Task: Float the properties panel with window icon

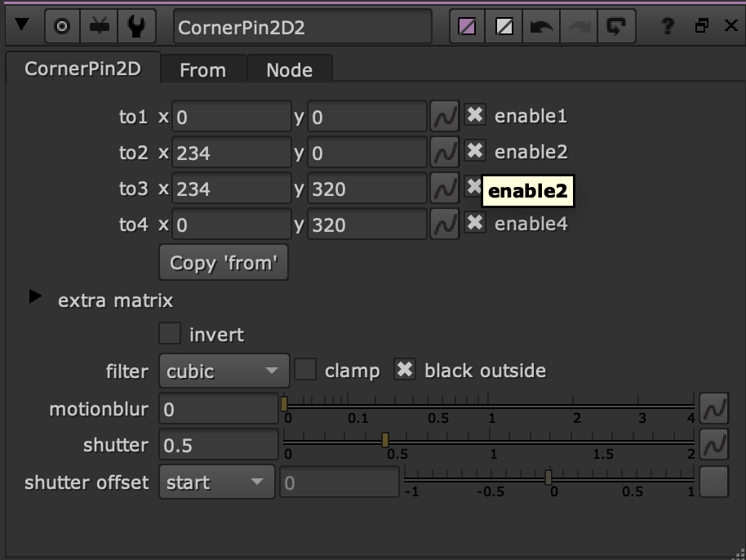Action: pyautogui.click(x=701, y=25)
